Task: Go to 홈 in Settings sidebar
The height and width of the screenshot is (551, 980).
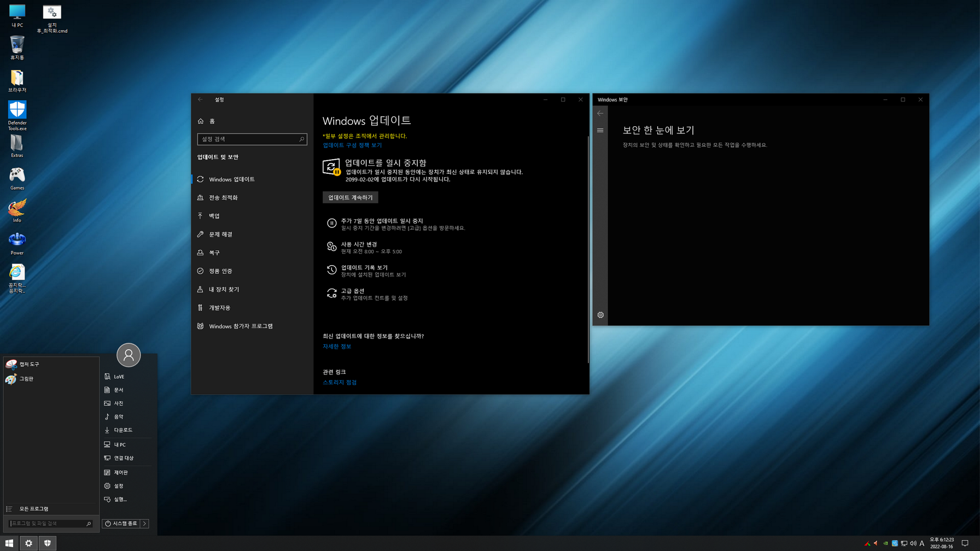Action: click(x=252, y=121)
